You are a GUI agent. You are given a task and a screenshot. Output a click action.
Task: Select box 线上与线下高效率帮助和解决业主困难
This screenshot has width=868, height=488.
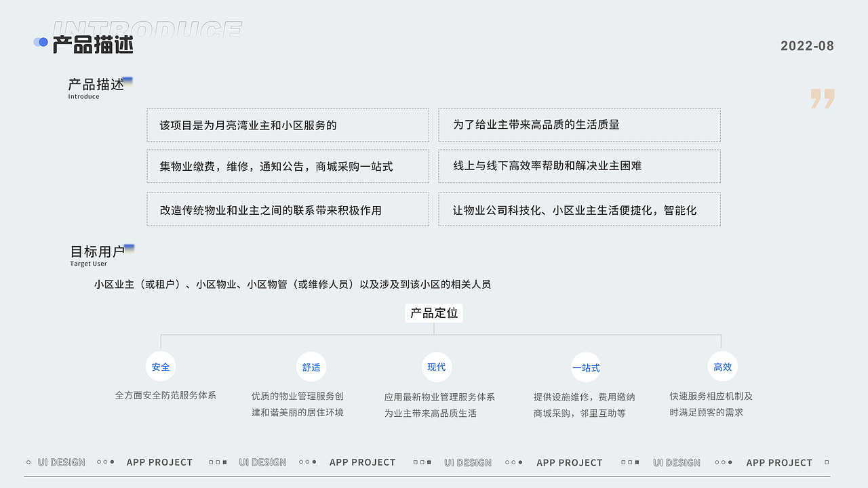pyautogui.click(x=579, y=166)
